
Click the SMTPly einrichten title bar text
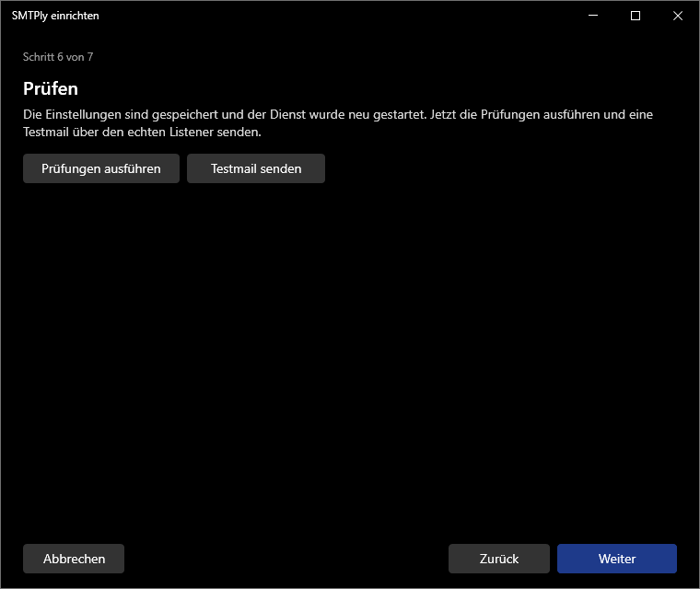coord(55,16)
